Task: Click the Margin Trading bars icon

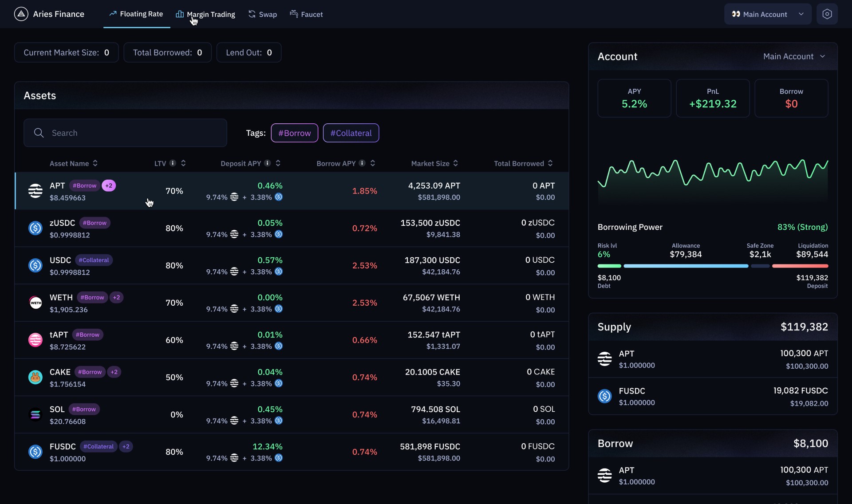Action: click(180, 14)
